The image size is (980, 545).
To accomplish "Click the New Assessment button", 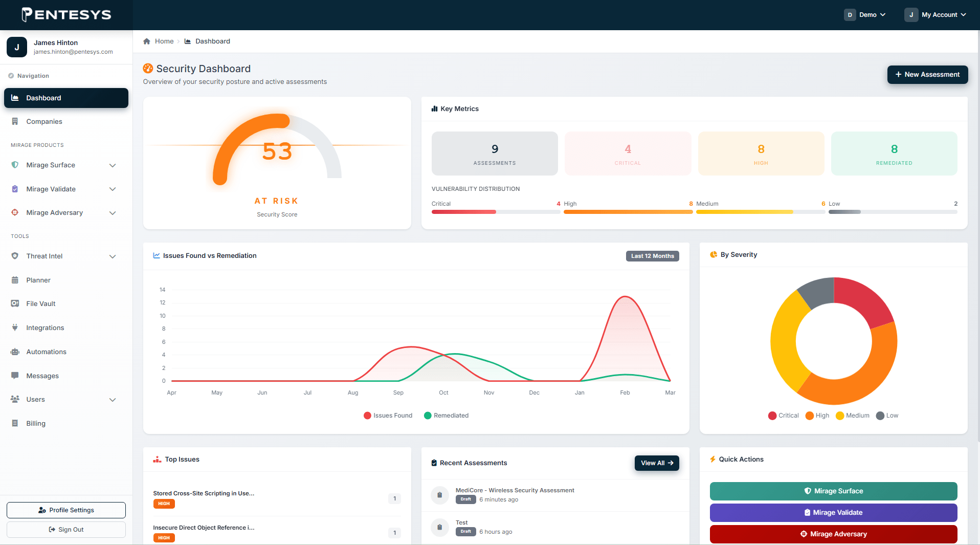I will [927, 75].
